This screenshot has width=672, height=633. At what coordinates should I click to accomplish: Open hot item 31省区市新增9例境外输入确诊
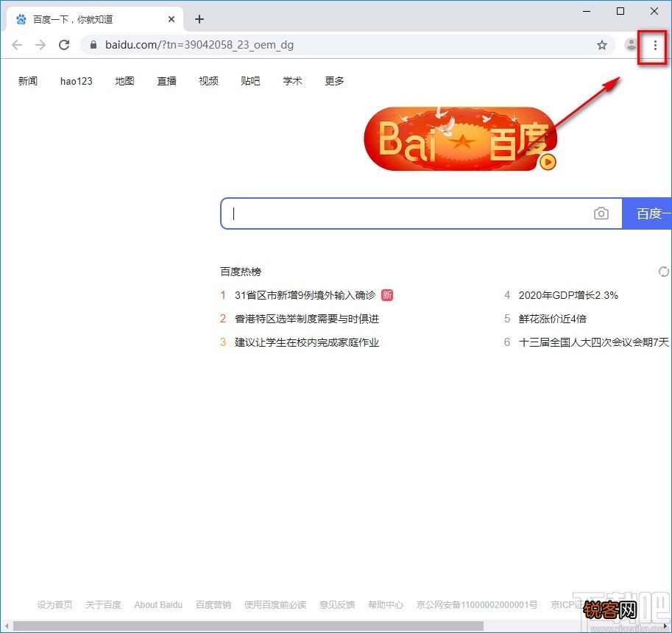(x=305, y=295)
